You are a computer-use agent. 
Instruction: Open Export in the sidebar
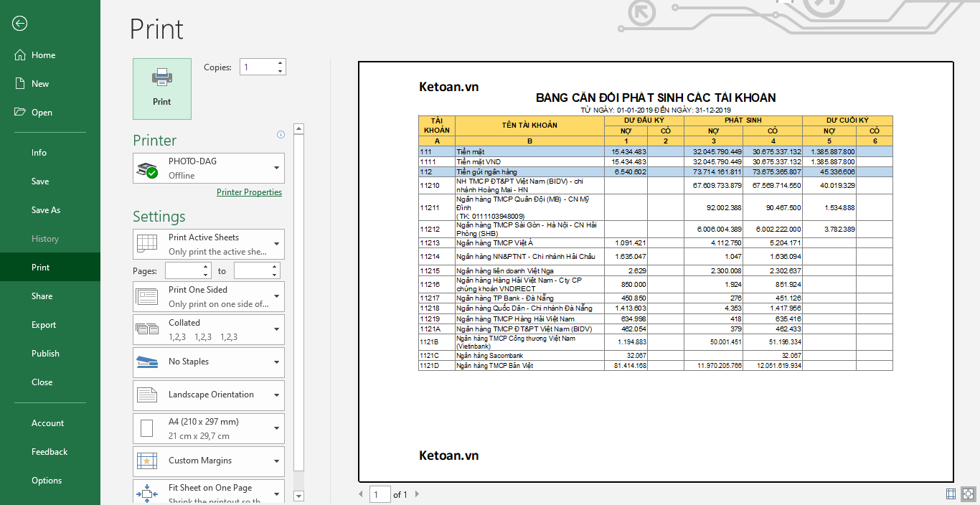click(44, 325)
